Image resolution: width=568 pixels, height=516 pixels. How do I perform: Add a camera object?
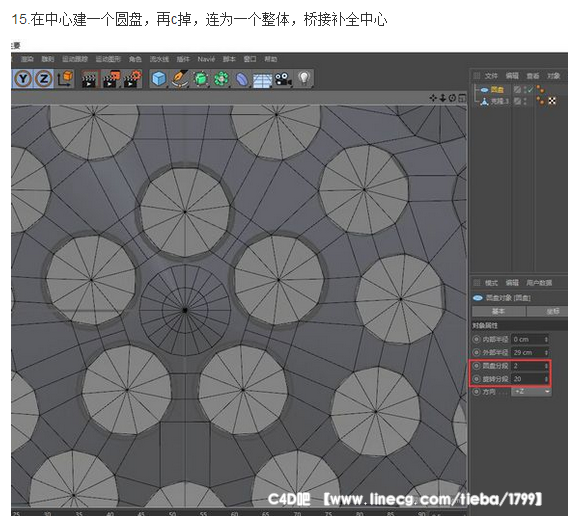pos(283,79)
